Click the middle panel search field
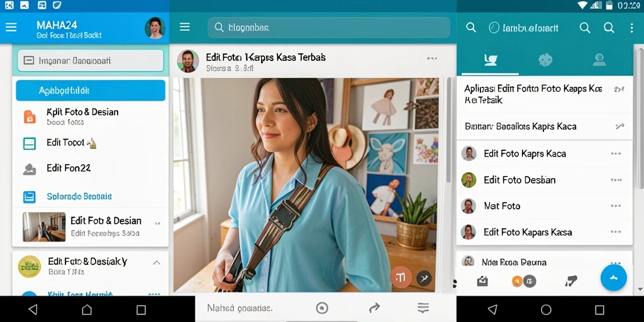The height and width of the screenshot is (322, 644). [x=328, y=28]
